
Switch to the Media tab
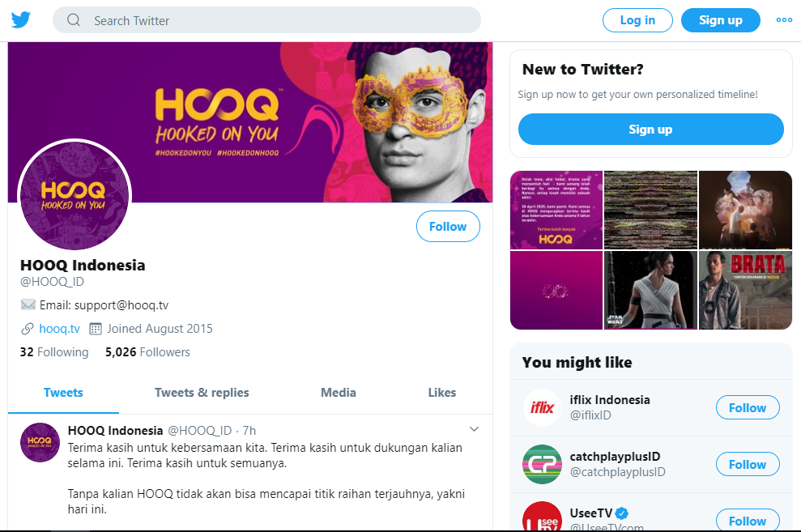(338, 393)
